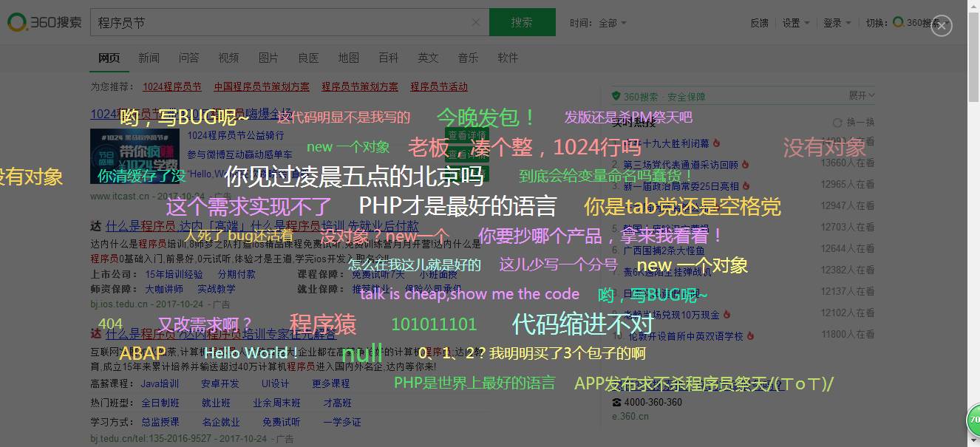Open suggested search 中国程序员节策划方案

tap(262, 86)
